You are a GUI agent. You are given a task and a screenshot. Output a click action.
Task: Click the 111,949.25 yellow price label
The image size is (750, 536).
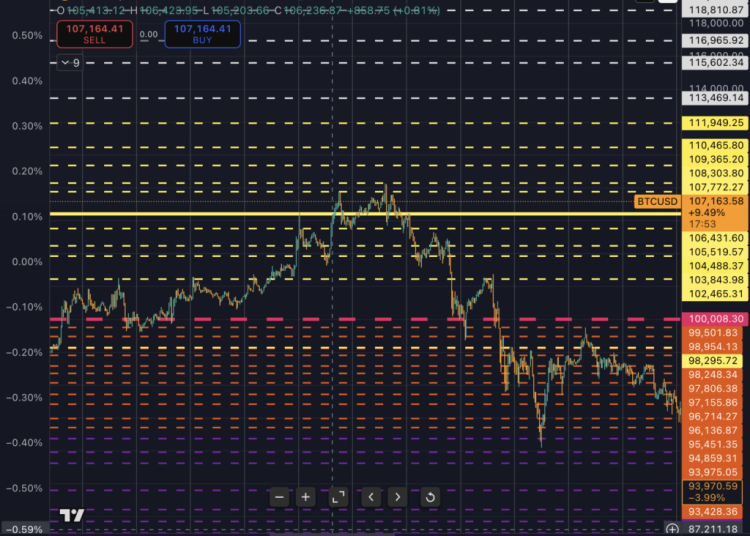[714, 123]
